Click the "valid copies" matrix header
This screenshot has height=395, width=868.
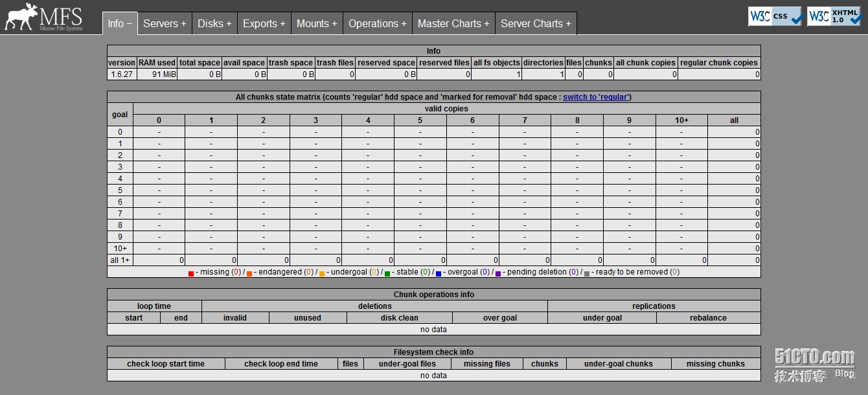click(x=446, y=109)
